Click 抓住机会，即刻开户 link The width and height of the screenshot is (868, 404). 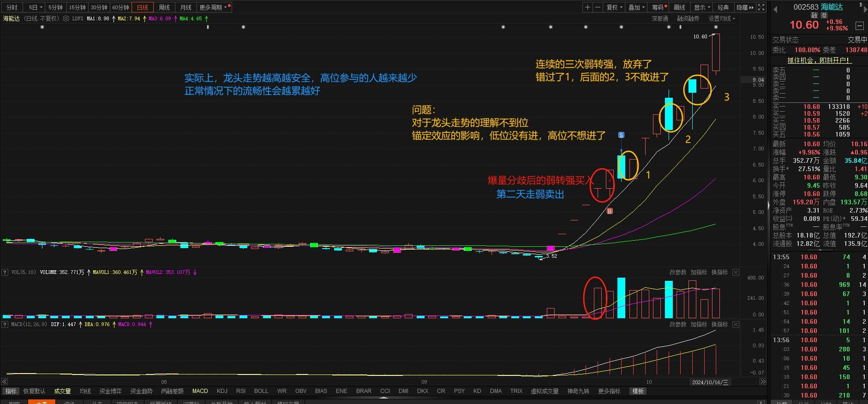click(x=819, y=60)
